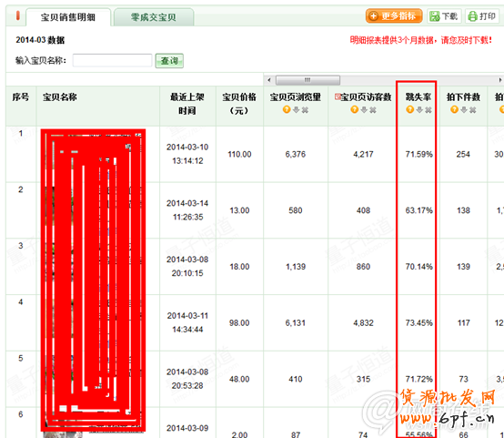Click page views value 6,131

pos(296,322)
